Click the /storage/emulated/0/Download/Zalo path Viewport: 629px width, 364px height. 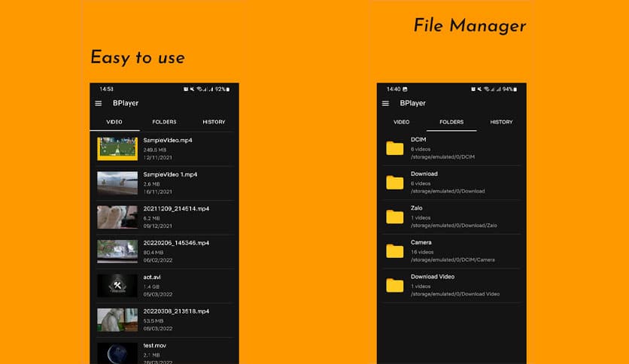coord(454,225)
